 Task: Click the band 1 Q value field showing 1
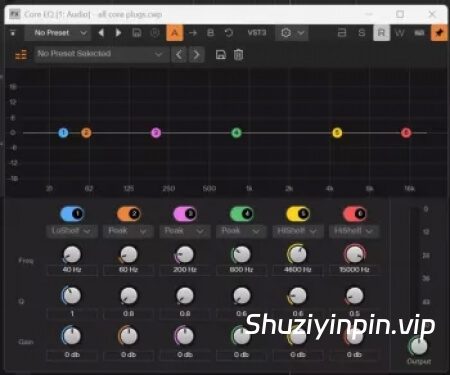click(x=72, y=314)
